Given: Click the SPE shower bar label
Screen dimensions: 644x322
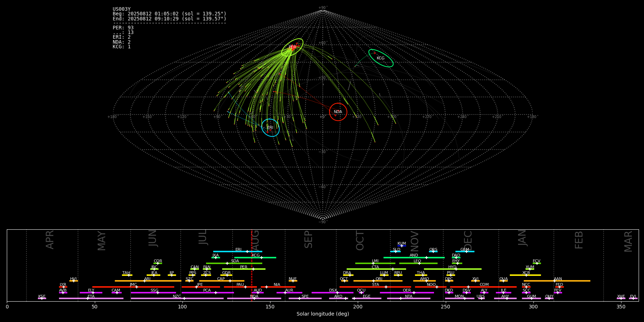Looking at the screenshot, I should (305, 297).
